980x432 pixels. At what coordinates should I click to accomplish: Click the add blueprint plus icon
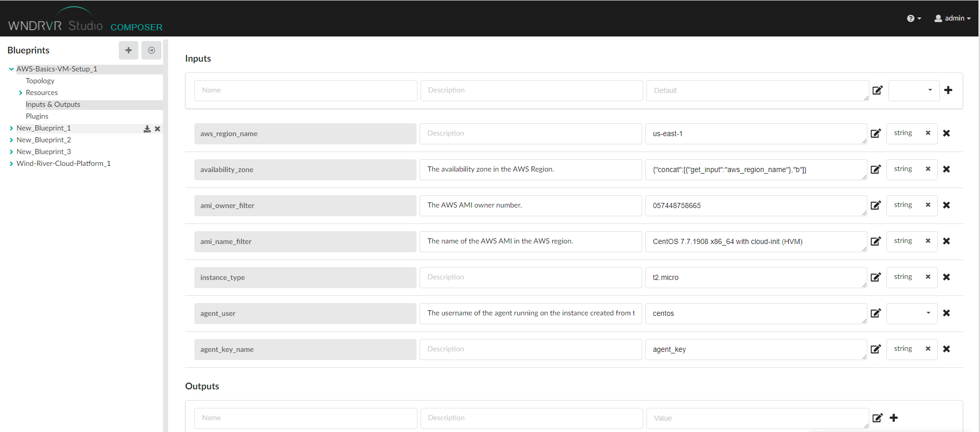129,50
